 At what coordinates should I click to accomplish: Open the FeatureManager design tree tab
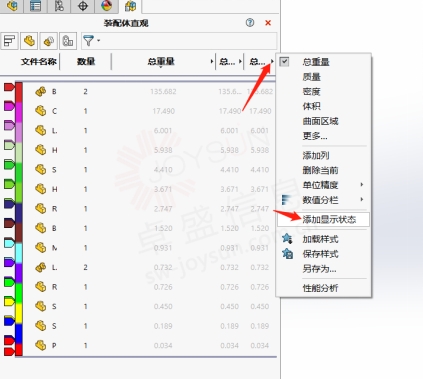12,6
